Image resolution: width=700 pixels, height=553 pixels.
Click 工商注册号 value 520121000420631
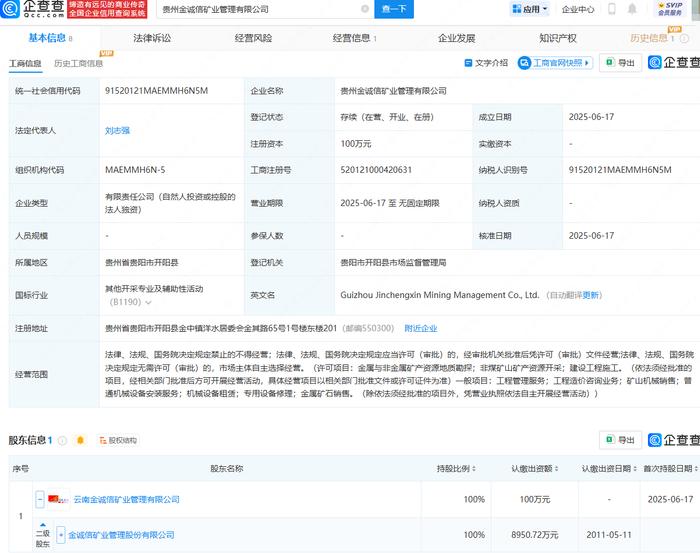(376, 170)
